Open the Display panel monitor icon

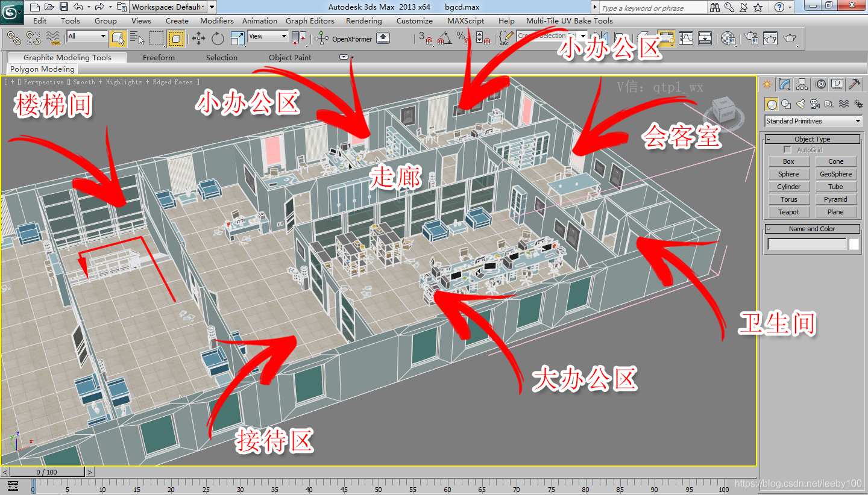pyautogui.click(x=837, y=84)
